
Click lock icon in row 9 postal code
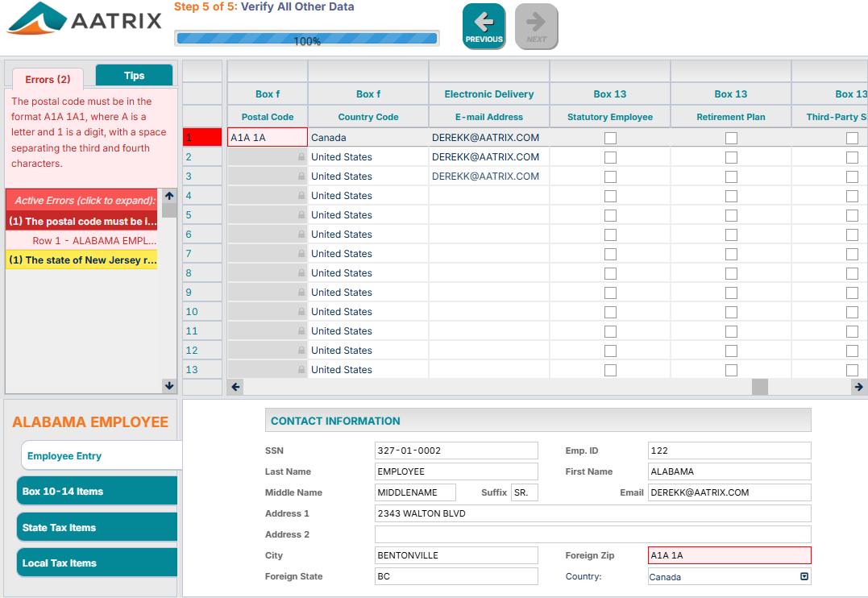pyautogui.click(x=301, y=293)
